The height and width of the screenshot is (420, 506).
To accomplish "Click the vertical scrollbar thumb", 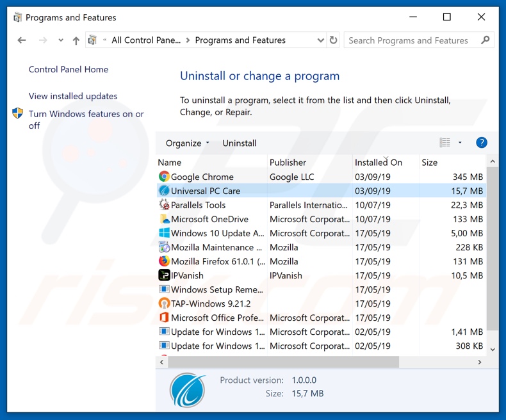I will click(493, 248).
